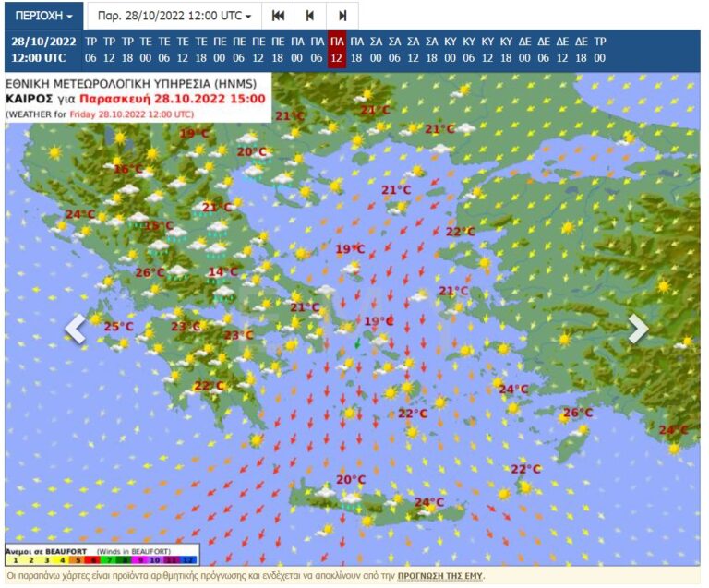
Task: Click Beaufort legend swatch number 12
Action: [190, 559]
